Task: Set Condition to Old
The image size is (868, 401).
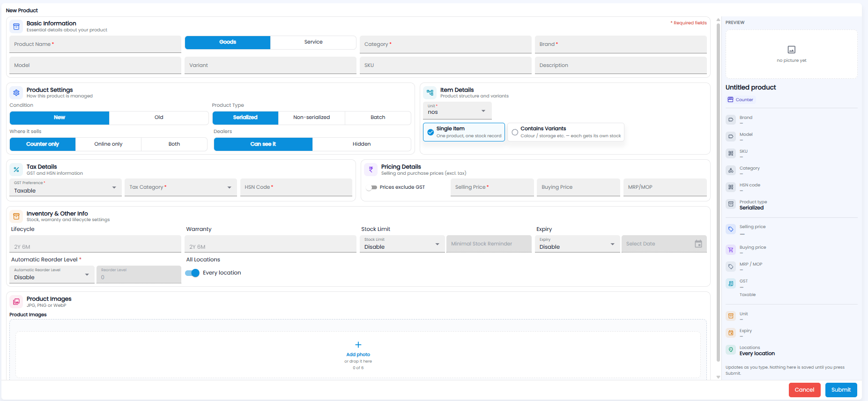Action: (159, 118)
